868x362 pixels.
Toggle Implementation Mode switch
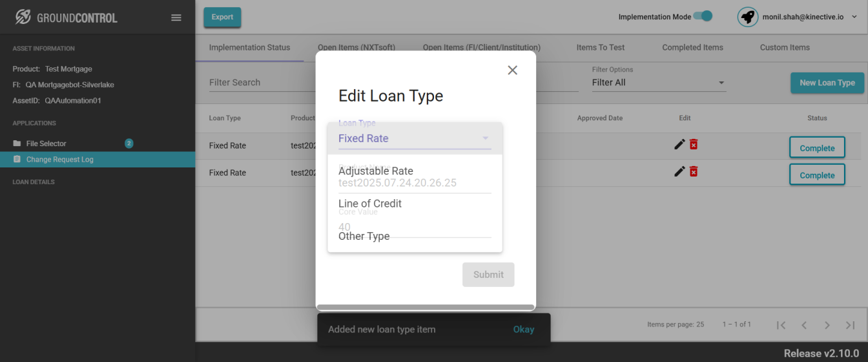(x=703, y=16)
